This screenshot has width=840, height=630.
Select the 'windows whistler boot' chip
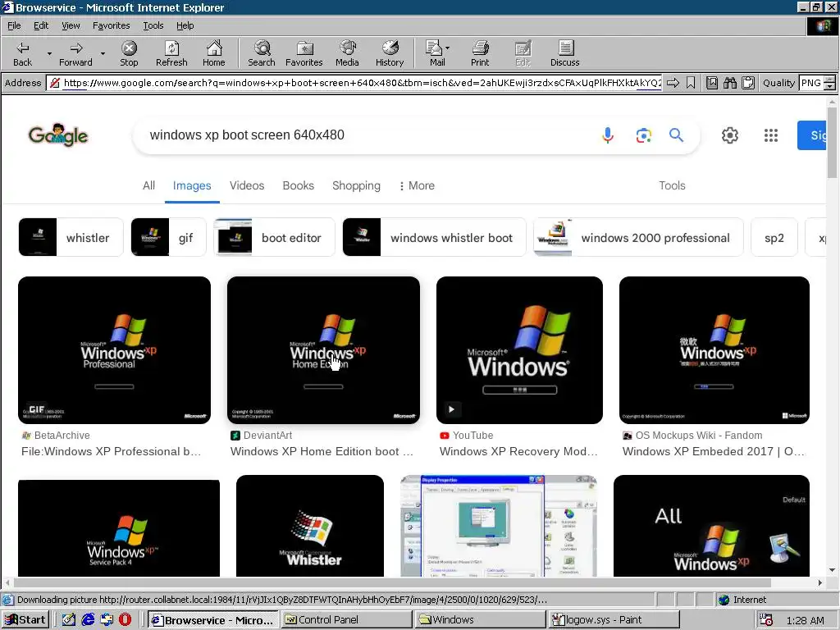point(435,237)
